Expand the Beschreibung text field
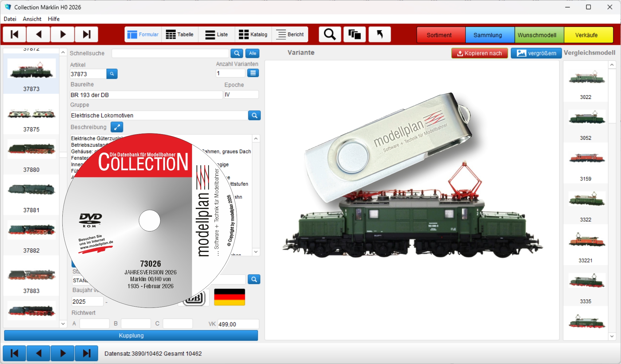Viewport: 621px width, 364px height. (x=117, y=127)
